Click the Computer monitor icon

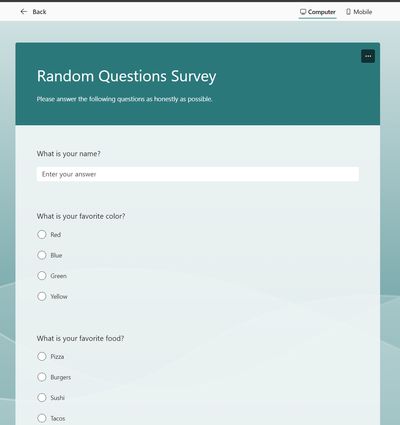coord(303,12)
